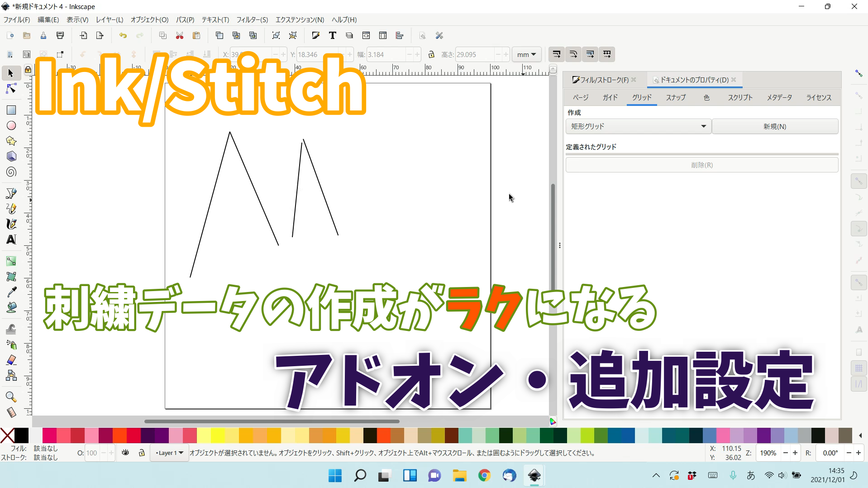Select the Rectangle tool
This screenshot has width=868, height=488.
pos(11,110)
